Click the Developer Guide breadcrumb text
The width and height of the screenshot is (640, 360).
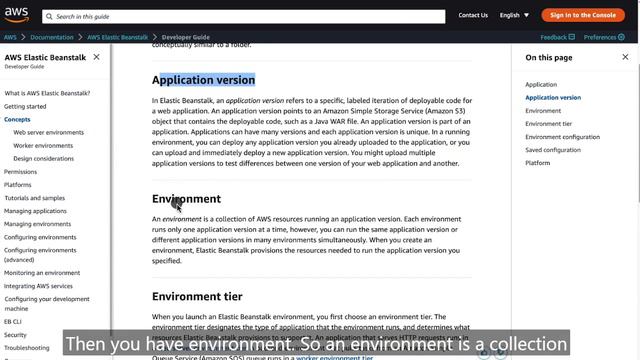pos(186,37)
